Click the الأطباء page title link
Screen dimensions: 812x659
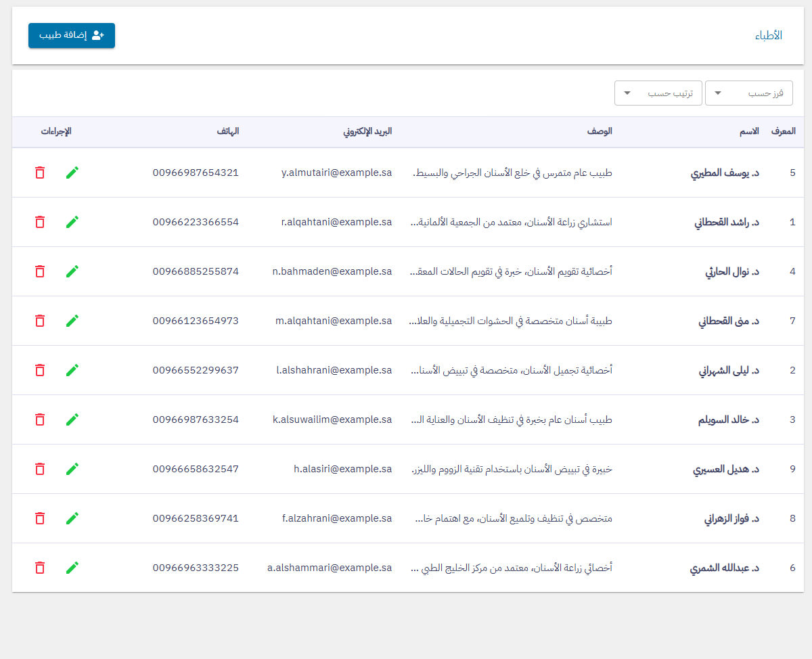click(x=769, y=36)
